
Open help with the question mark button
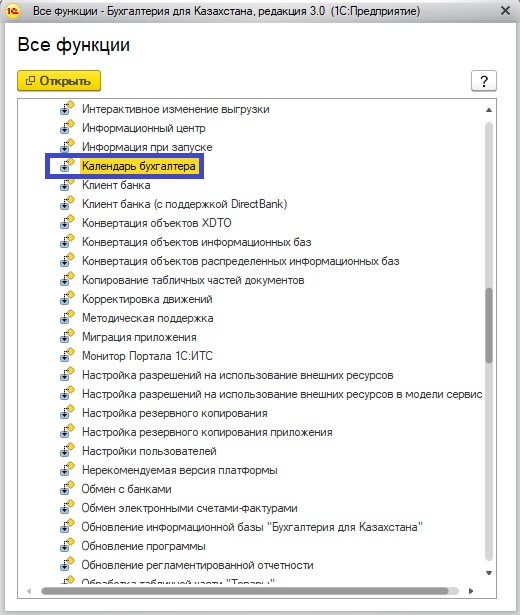tap(484, 81)
